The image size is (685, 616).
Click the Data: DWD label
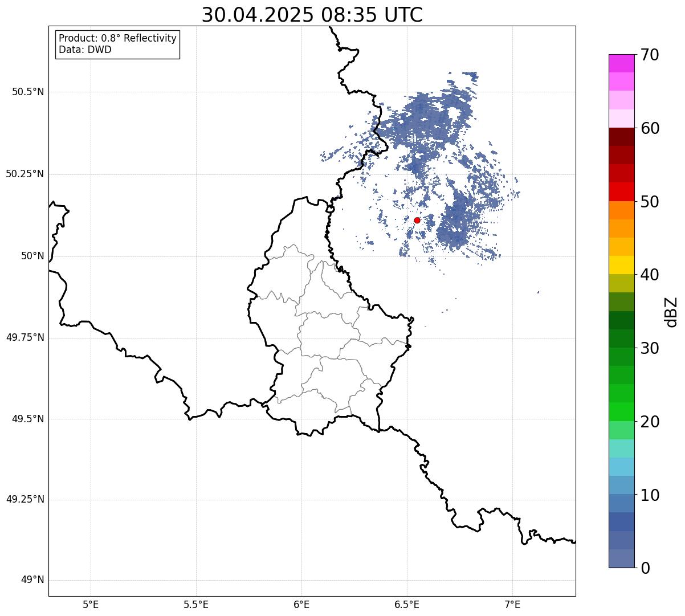click(x=85, y=50)
